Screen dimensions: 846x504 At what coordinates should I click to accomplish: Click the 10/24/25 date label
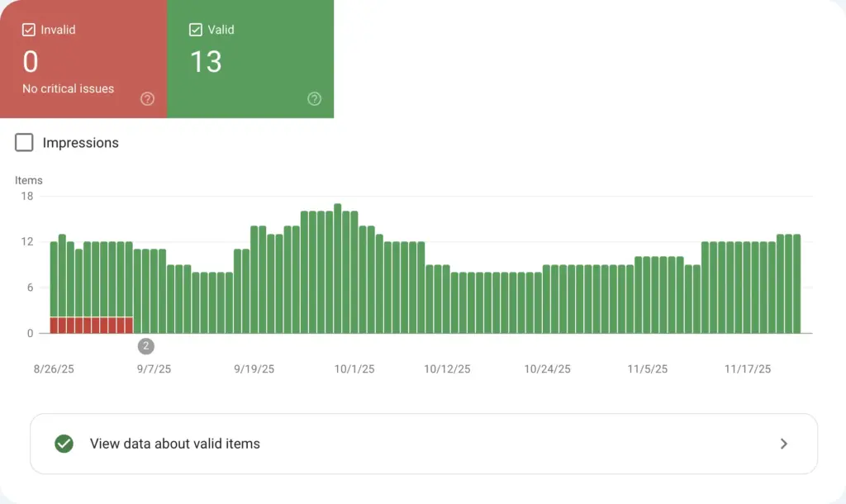(x=547, y=369)
